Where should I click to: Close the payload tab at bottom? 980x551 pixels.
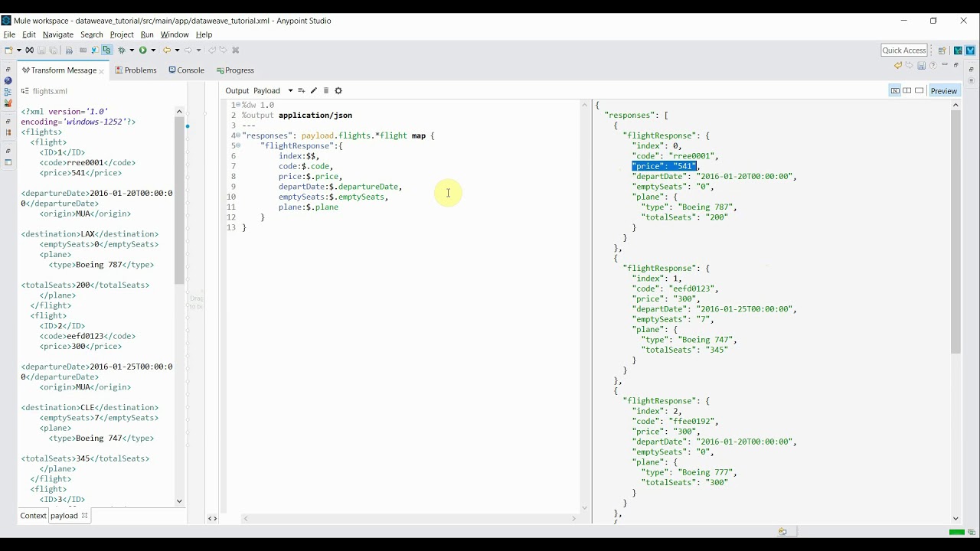[84, 516]
